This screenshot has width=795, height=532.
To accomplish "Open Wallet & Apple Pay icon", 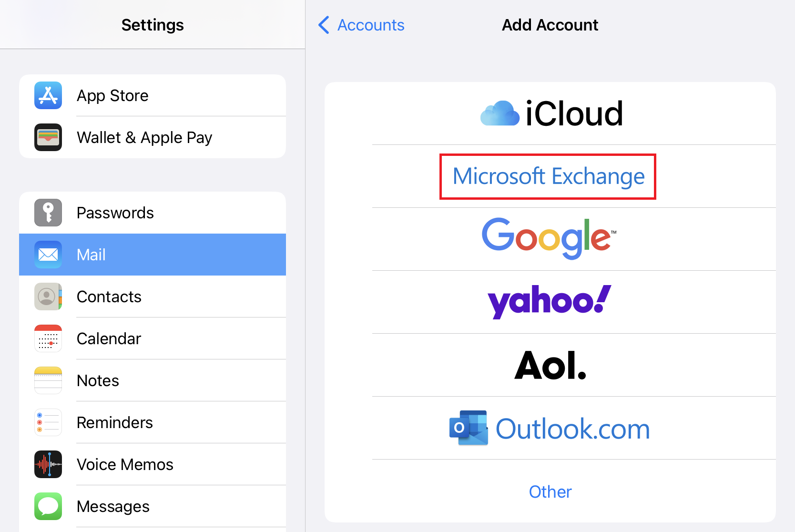I will [48, 137].
